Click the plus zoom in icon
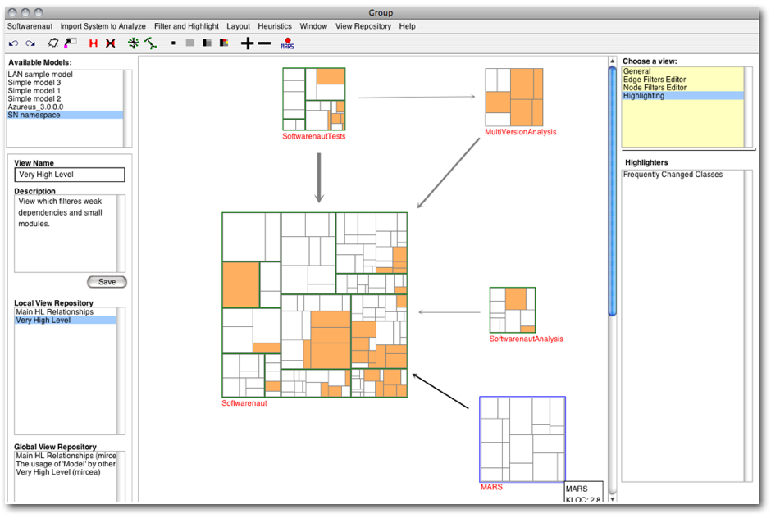This screenshot has width=771, height=532. 247,43
